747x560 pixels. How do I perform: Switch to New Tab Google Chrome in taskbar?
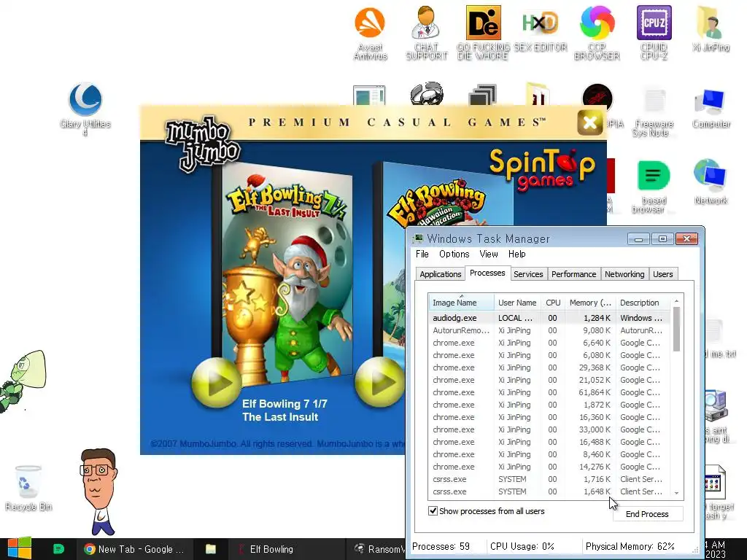pos(134,549)
